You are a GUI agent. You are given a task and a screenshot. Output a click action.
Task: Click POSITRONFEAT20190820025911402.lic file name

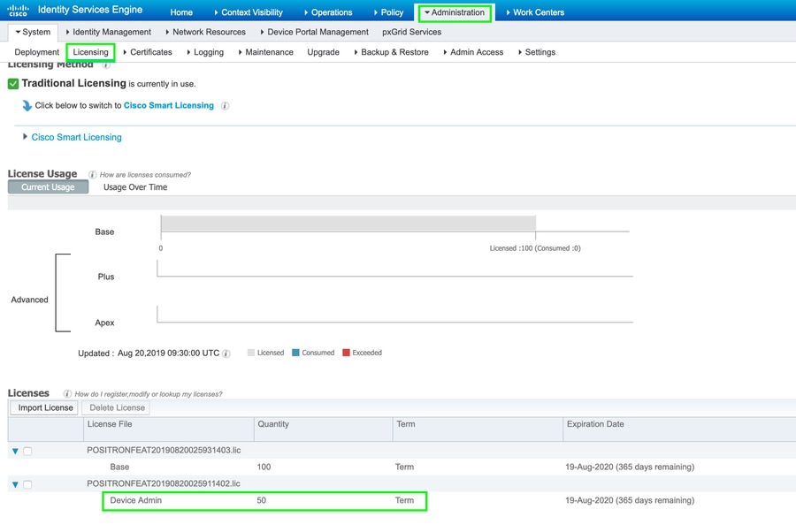point(164,483)
